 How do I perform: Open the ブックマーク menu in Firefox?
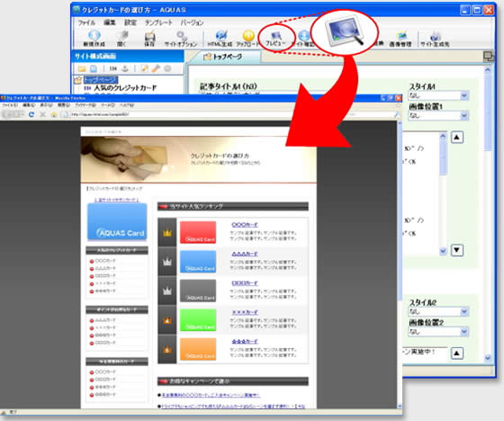click(85, 105)
